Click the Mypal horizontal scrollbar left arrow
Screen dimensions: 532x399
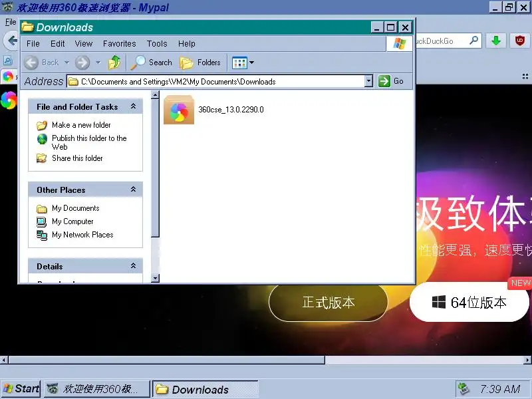tap(4, 360)
